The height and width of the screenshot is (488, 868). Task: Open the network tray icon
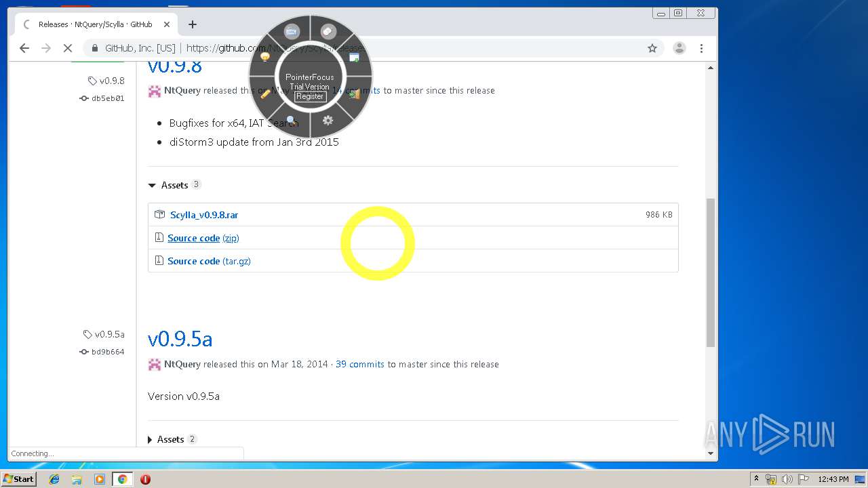pos(771,479)
